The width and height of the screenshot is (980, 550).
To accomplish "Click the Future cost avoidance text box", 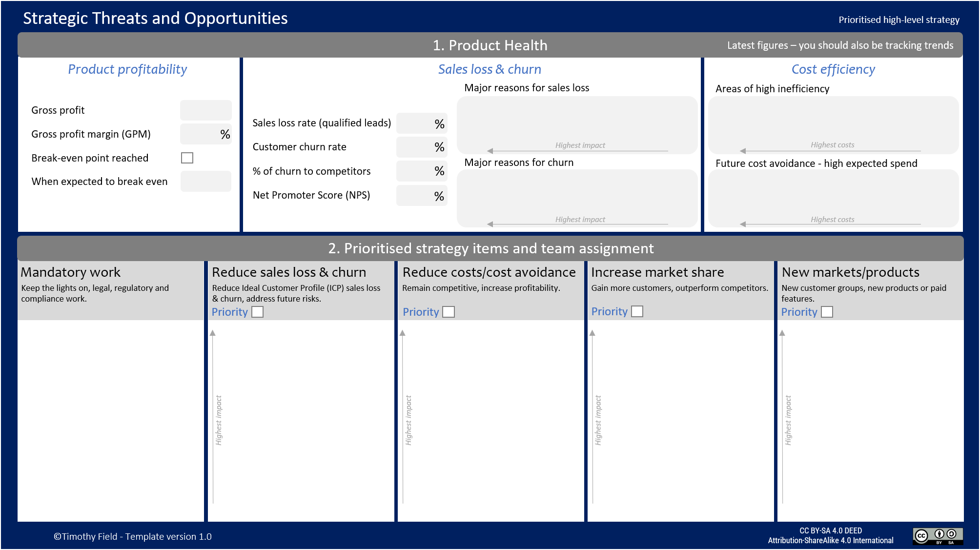I will click(834, 199).
